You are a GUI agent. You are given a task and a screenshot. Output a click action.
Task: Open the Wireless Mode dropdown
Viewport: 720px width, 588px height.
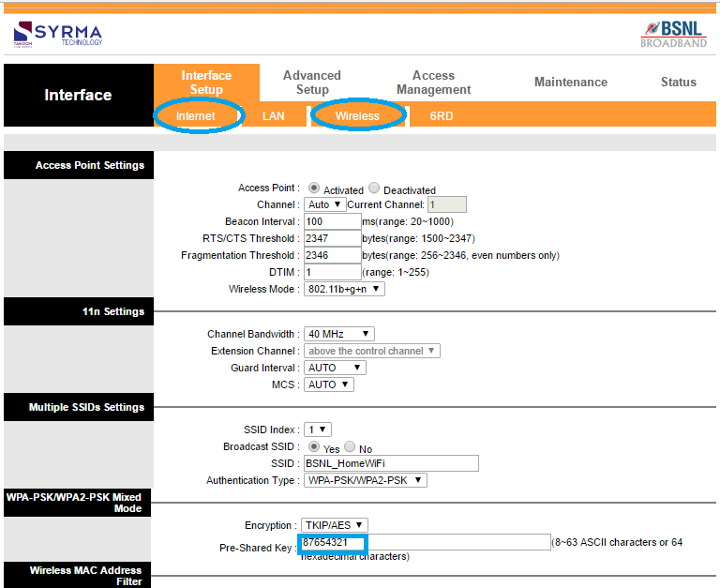[344, 289]
